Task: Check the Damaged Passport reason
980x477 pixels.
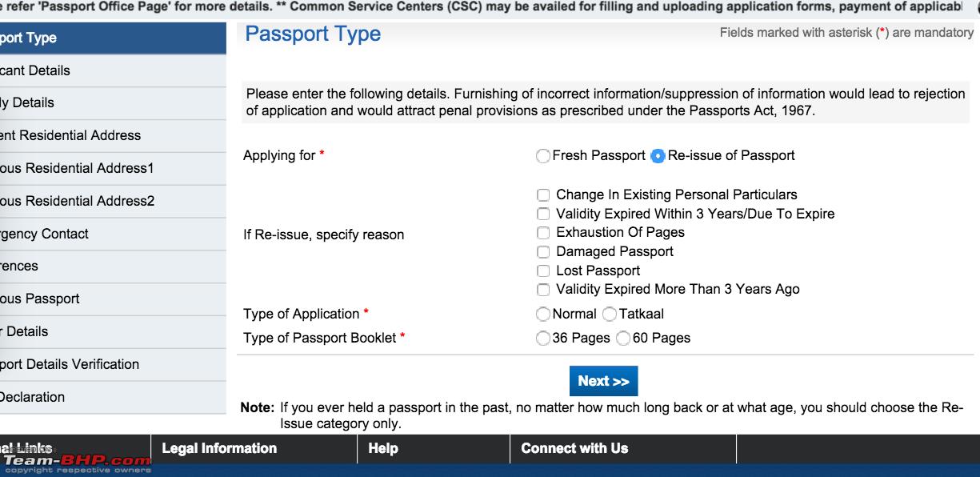Action: coord(543,252)
